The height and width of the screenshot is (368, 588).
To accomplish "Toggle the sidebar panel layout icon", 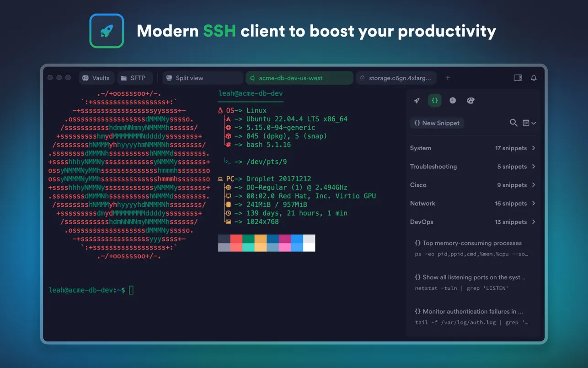I will point(518,78).
